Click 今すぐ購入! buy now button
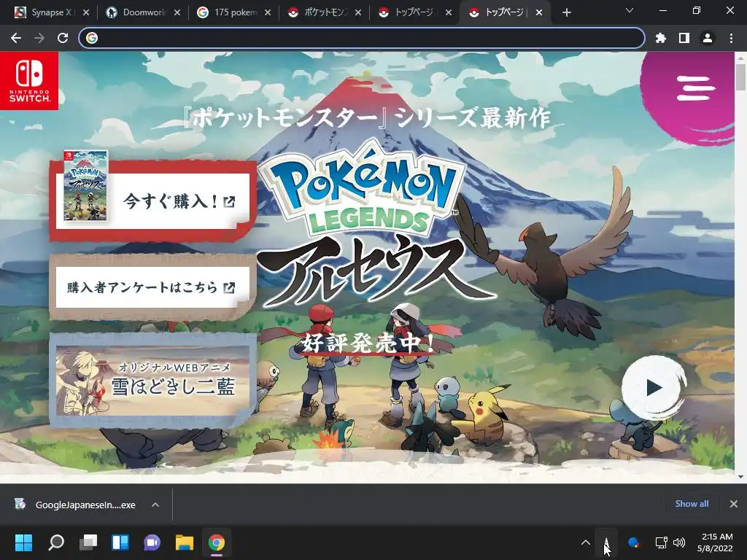This screenshot has width=747, height=560. coord(153,201)
